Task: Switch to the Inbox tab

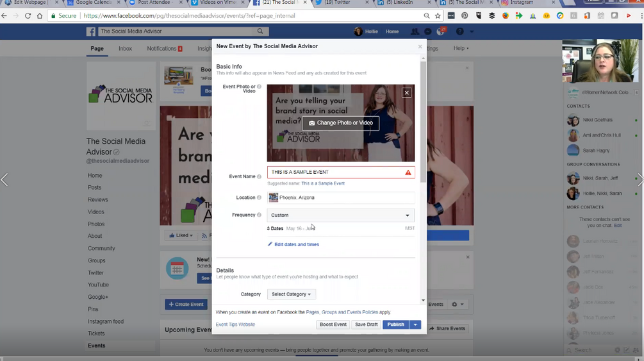Action: pos(125,49)
